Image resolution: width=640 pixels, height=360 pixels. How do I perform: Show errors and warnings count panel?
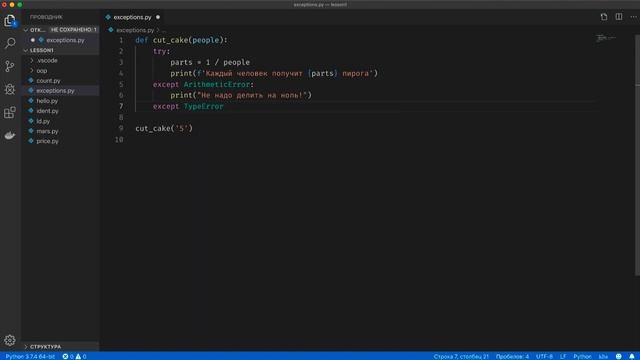[x=74, y=356]
